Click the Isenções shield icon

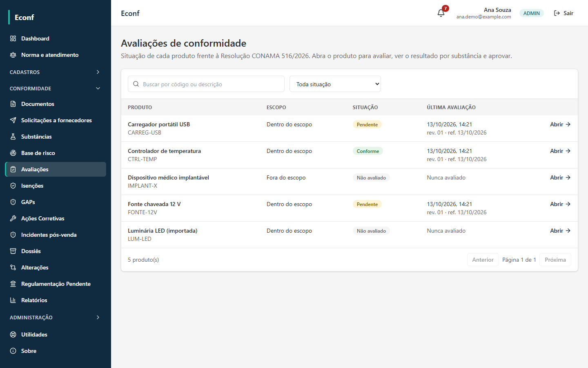[x=13, y=186]
